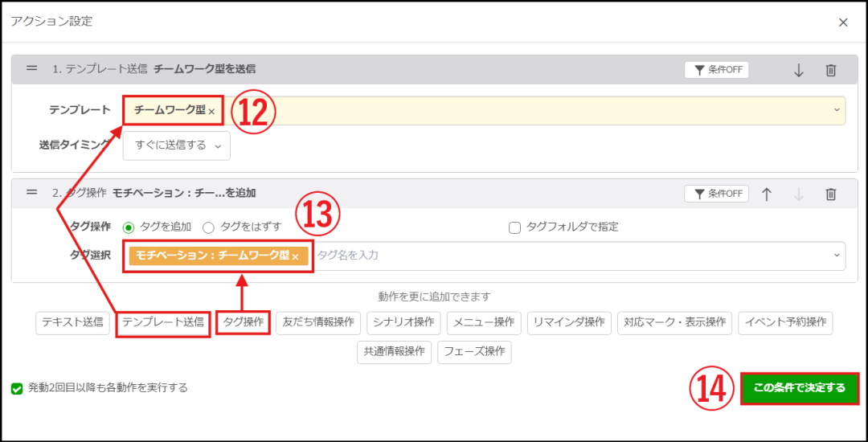Click header text モチベーション：チー…を追加
Screen dimensions: 868x442
184,193
